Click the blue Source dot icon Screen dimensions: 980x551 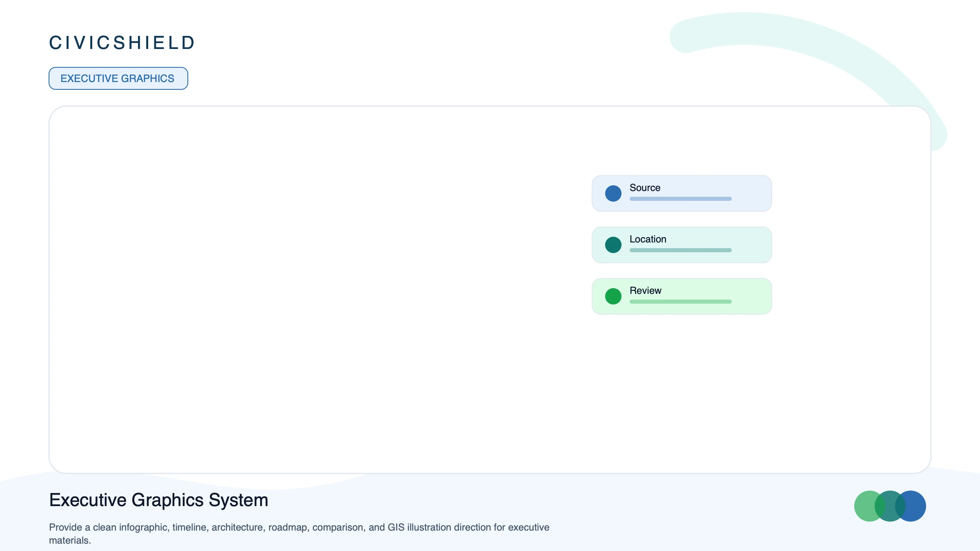(613, 193)
